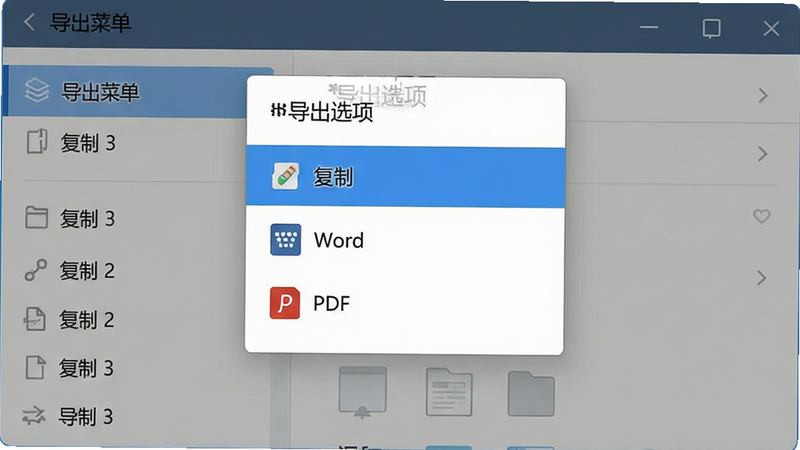Click the signed-document icon beside 复制 2
The width and height of the screenshot is (800, 450).
[x=35, y=319]
